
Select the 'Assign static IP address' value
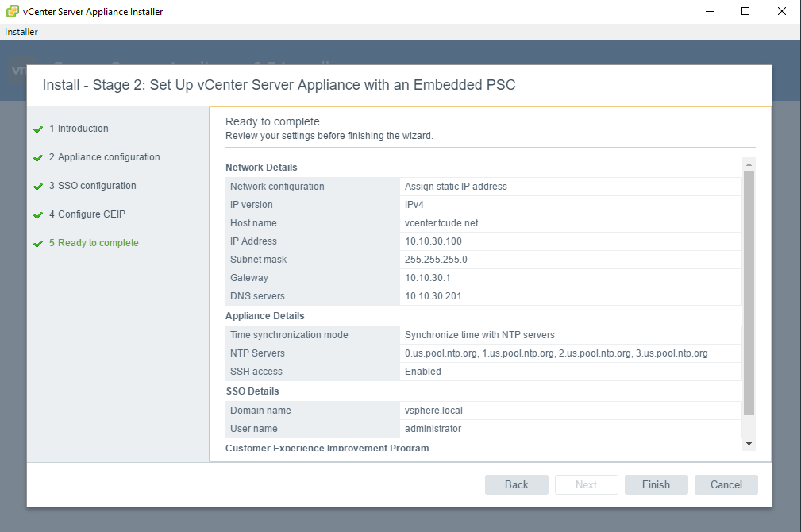click(456, 187)
